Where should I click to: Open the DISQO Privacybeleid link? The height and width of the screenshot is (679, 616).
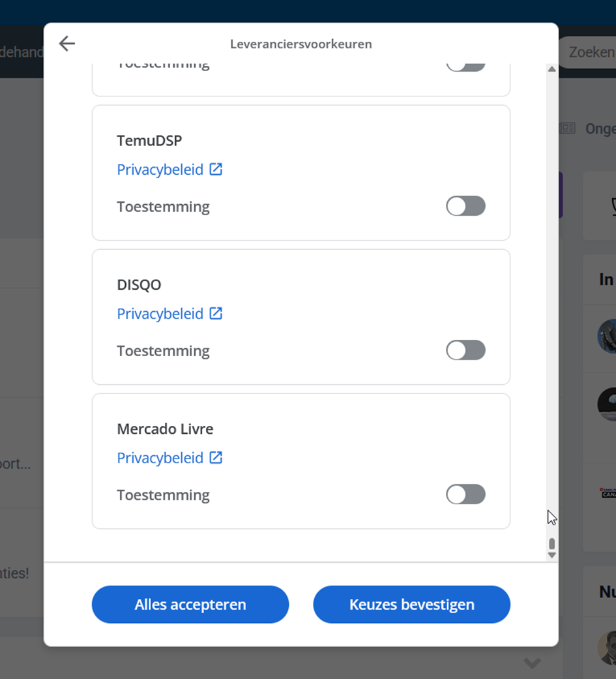coord(160,314)
